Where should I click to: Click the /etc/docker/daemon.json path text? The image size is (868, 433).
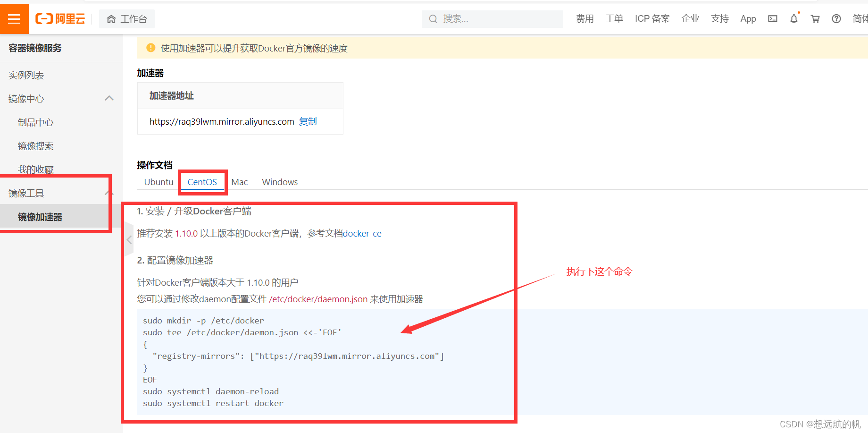click(x=318, y=299)
